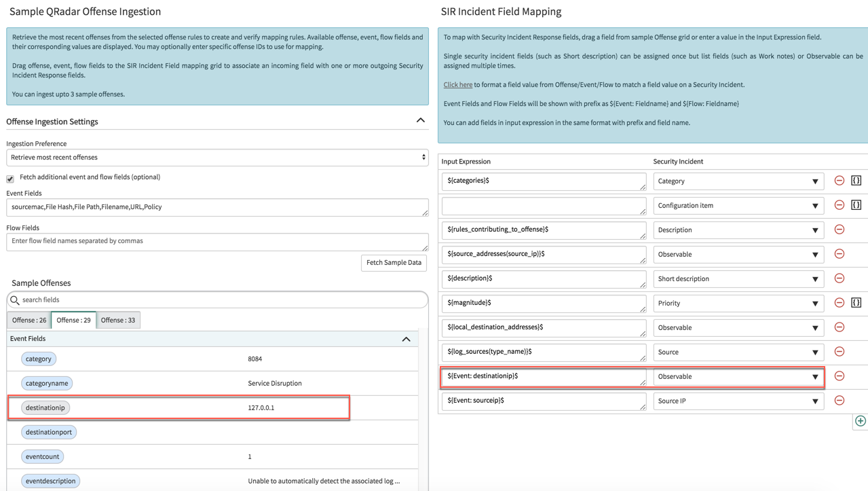The width and height of the screenshot is (868, 491).
Task: Open the Ingestion Preference dropdown
Action: click(x=217, y=158)
